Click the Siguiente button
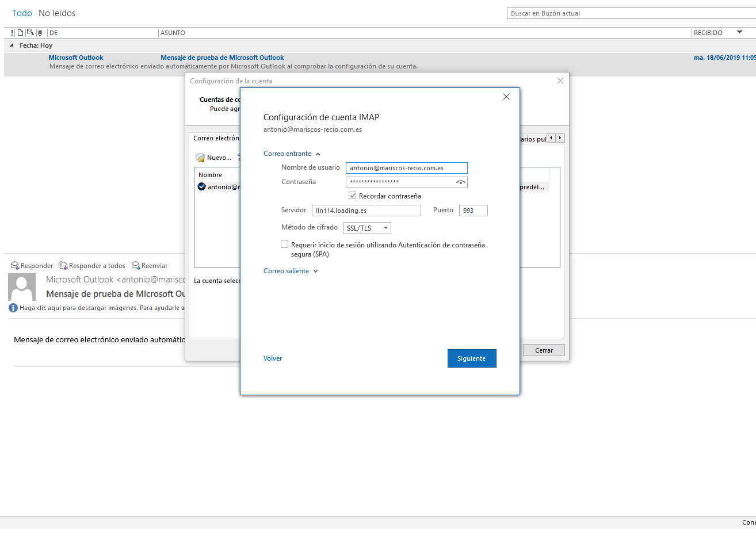The height and width of the screenshot is (535, 756). tap(472, 358)
